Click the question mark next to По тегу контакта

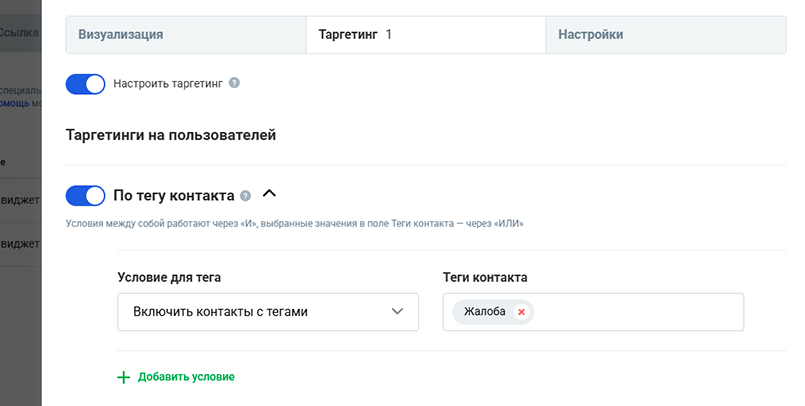(x=246, y=196)
